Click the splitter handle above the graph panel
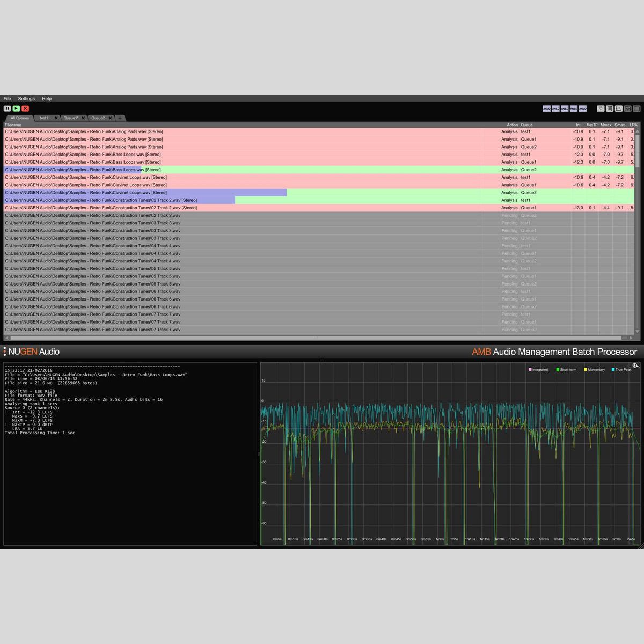Viewport: 644px width, 644px height. point(322,360)
